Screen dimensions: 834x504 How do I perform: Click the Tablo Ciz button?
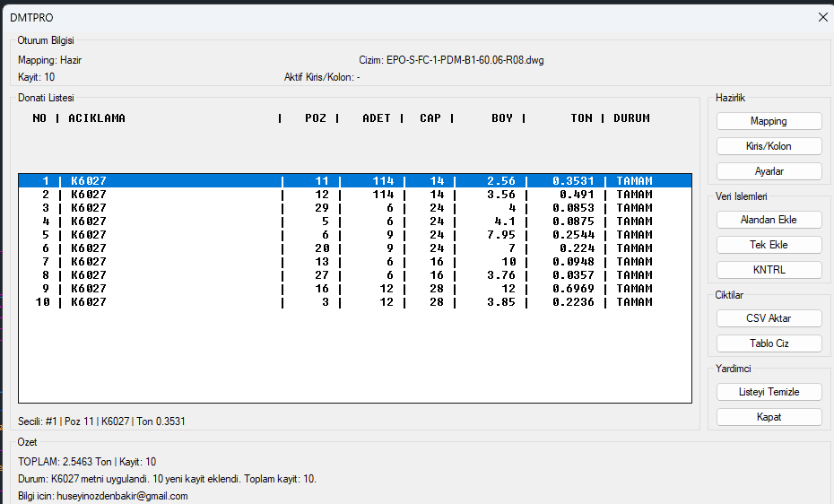click(x=769, y=343)
